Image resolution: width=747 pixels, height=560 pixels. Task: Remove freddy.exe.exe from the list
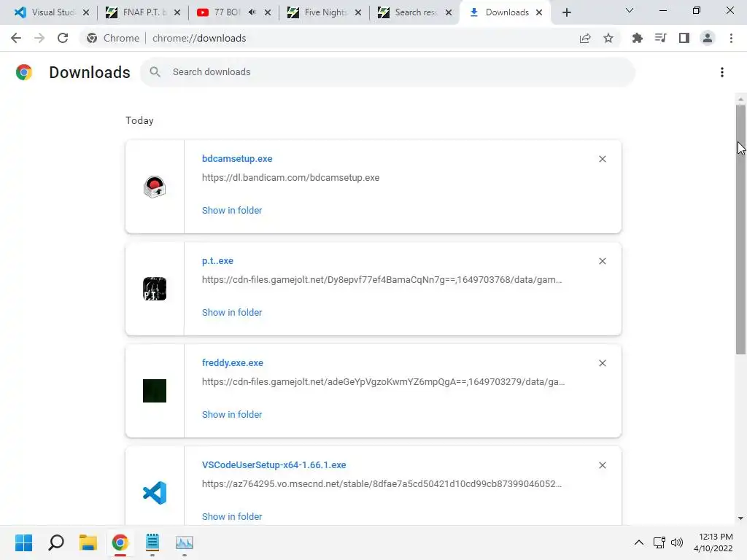(602, 363)
